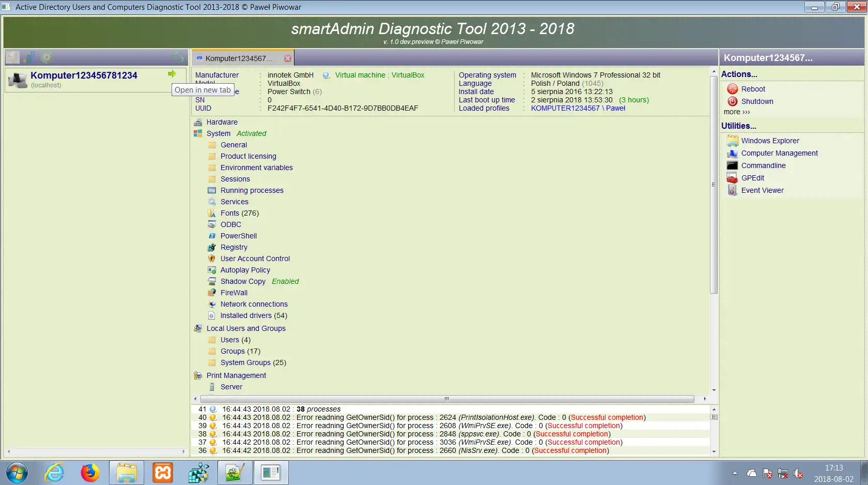Screen dimensions: 868x485
Task: Open Product licensing
Action: click(249, 156)
